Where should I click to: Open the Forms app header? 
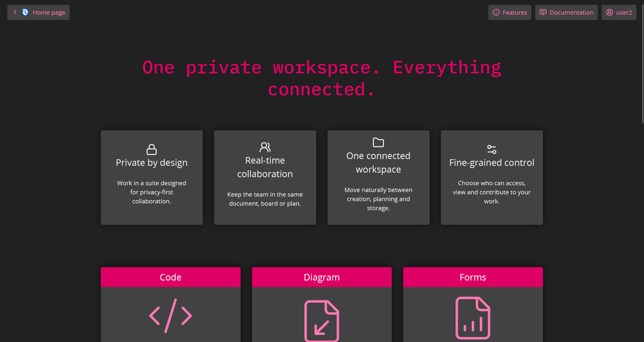(x=473, y=277)
